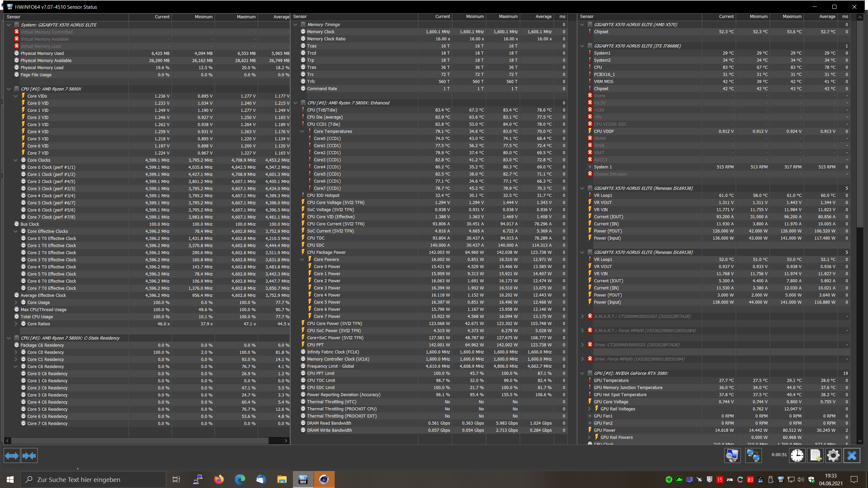Click the left panel horizontal scrollbar thumb
The width and height of the screenshot is (868, 488).
pos(140,441)
